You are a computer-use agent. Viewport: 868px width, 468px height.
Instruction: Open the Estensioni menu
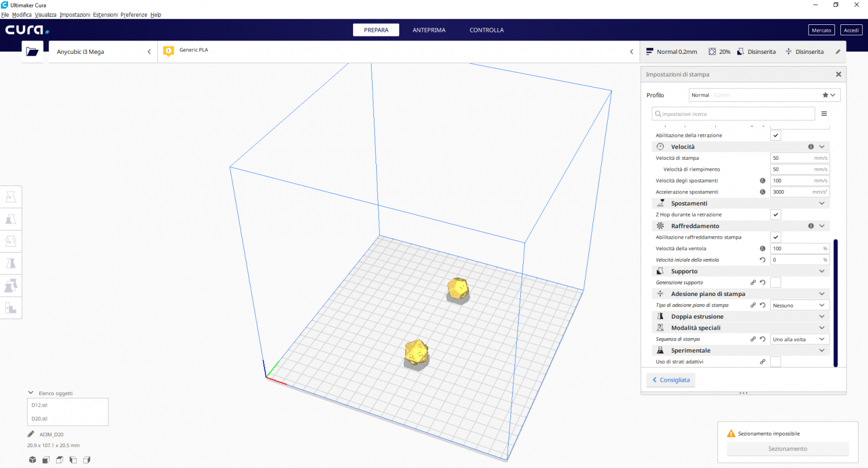pyautogui.click(x=105, y=14)
